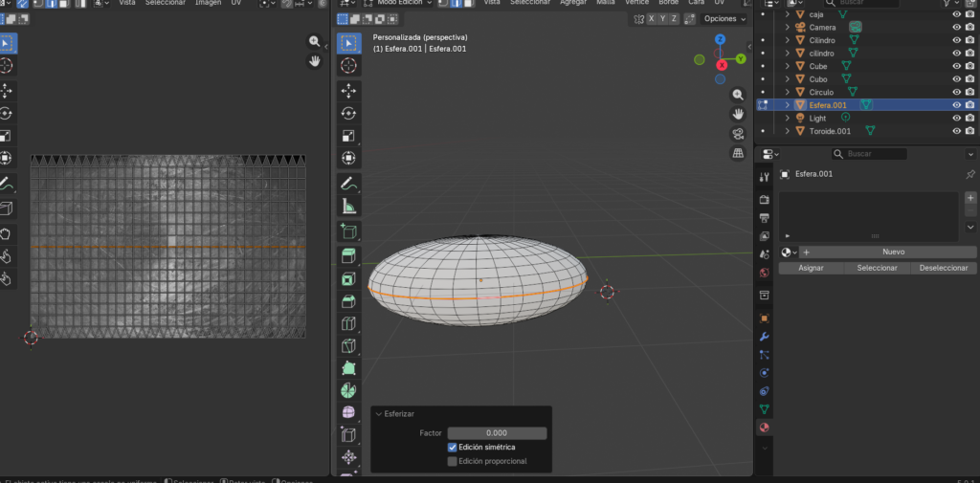
Task: Hide the Camera object with eye icon
Action: pyautogui.click(x=956, y=28)
